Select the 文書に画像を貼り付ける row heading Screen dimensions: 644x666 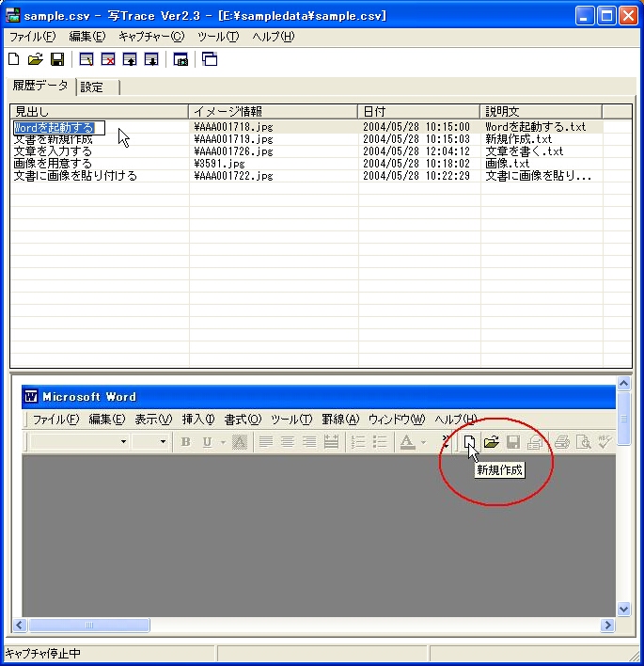pos(75,176)
